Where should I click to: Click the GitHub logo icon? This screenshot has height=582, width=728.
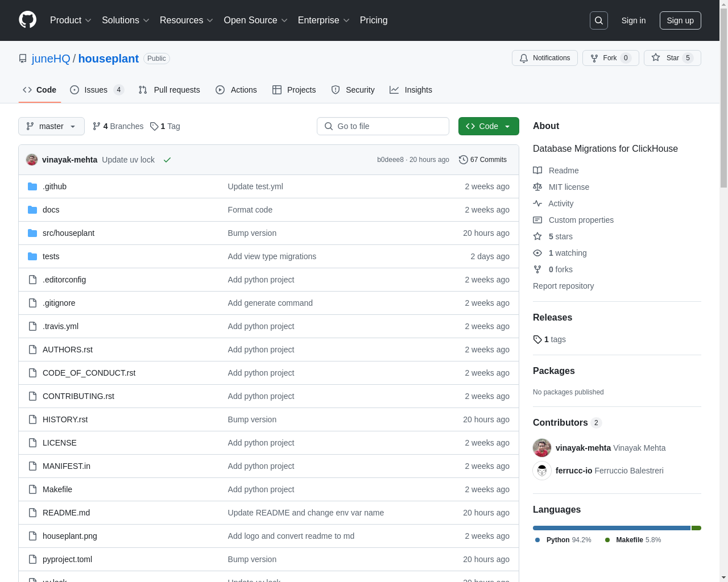pos(28,20)
